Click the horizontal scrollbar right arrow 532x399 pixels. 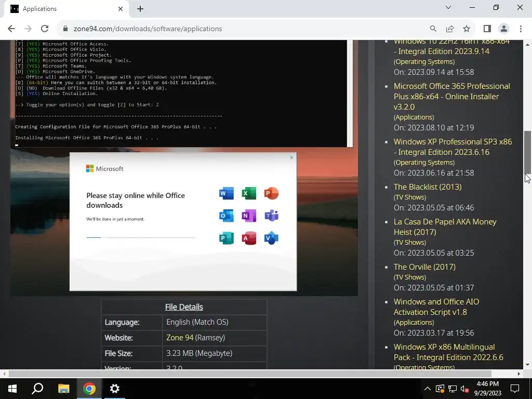(519, 374)
